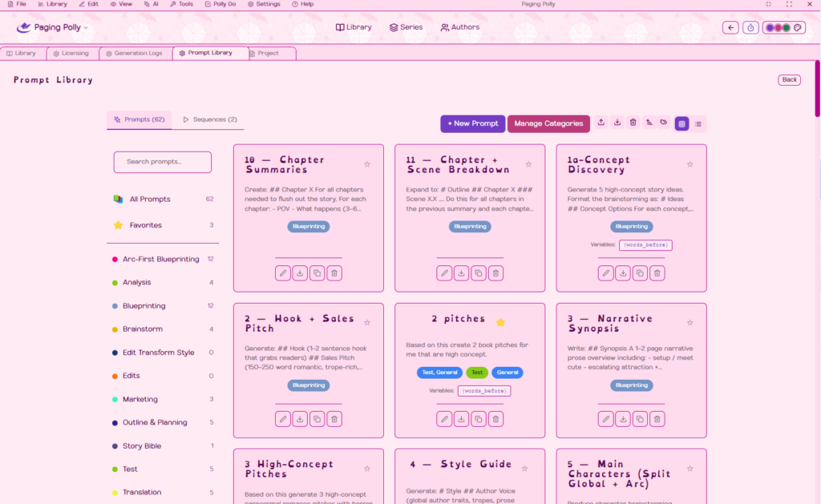Expand the Blueprinting category in sidebar

[x=144, y=306]
